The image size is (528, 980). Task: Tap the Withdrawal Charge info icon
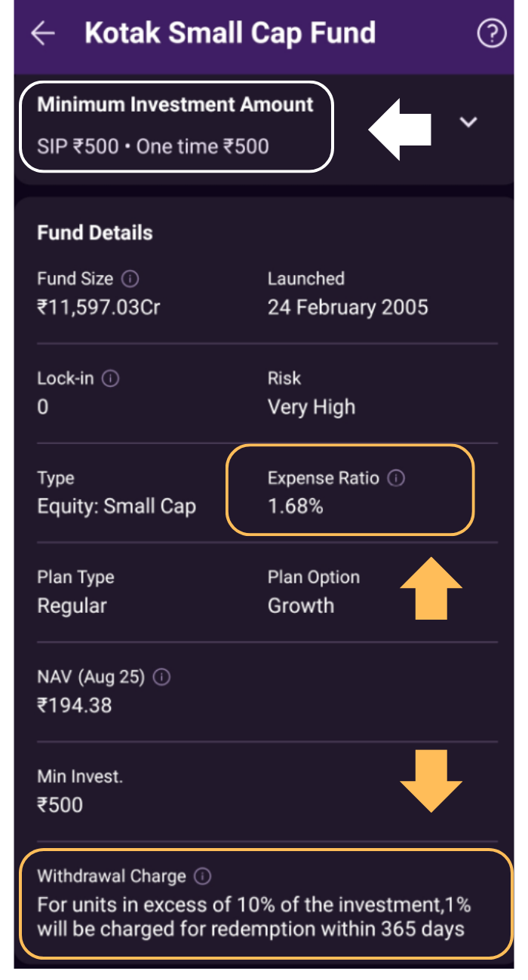203,876
